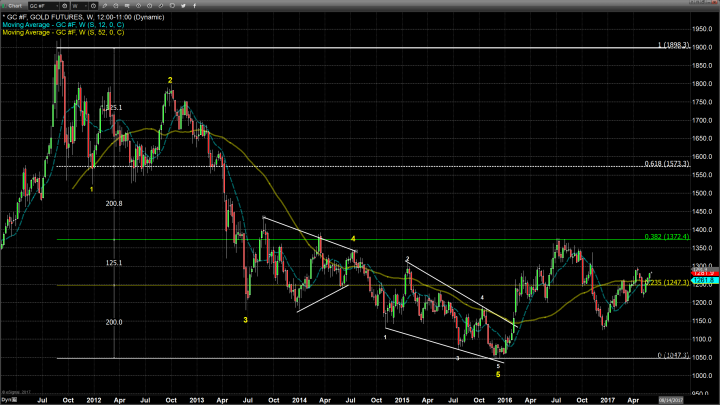720x405 pixels.
Task: Share the chart on Facebook
Action: click(x=194, y=6)
